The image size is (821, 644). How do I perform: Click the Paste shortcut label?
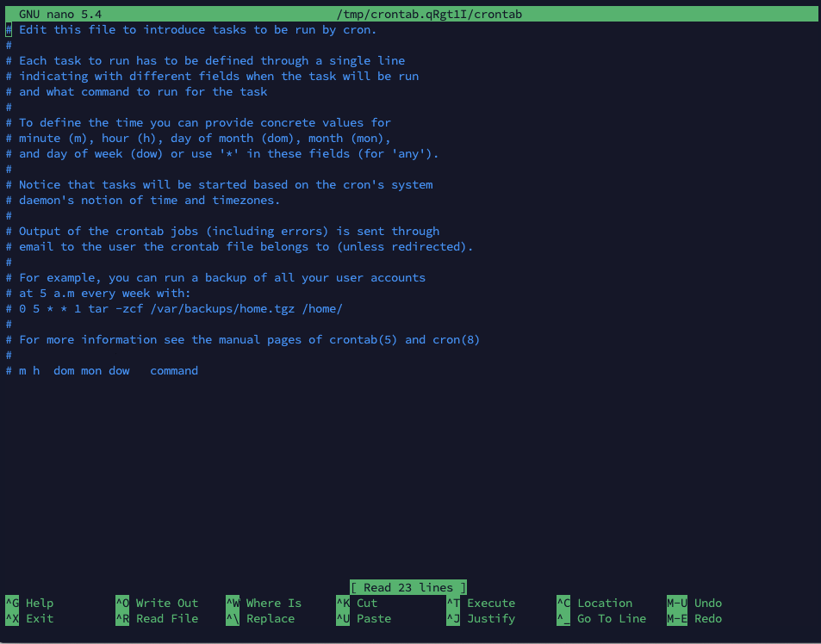tap(373, 619)
